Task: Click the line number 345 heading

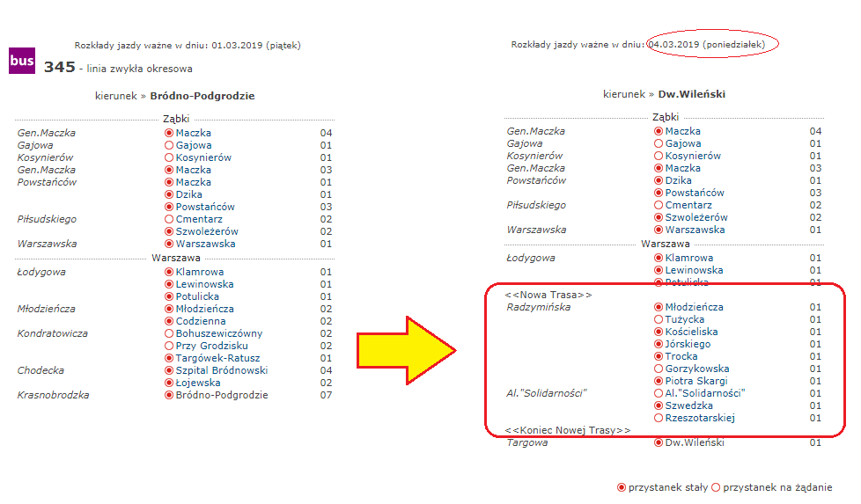Action: click(59, 67)
